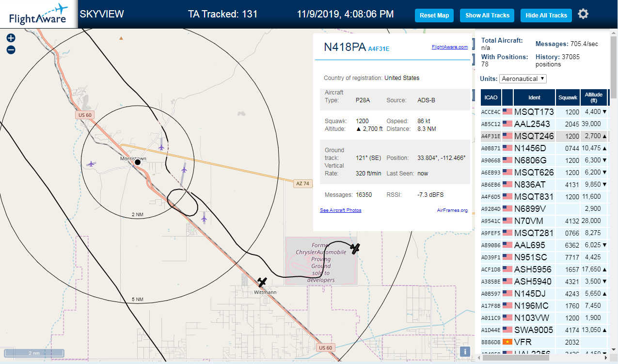The image size is (618, 364).
Task: Zoom out of the map
Action: coord(11,49)
